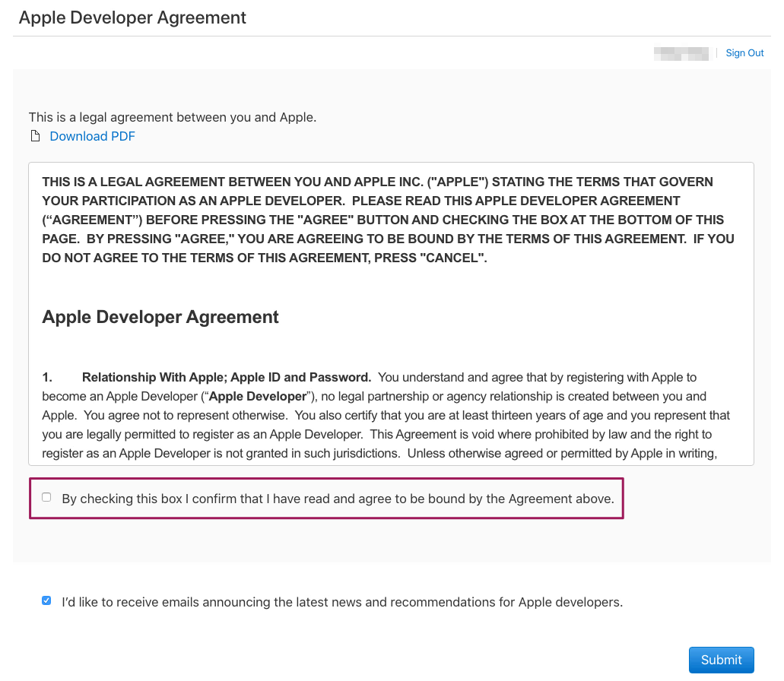This screenshot has width=784, height=681.
Task: Click the blurred account name in header
Action: tap(681, 53)
